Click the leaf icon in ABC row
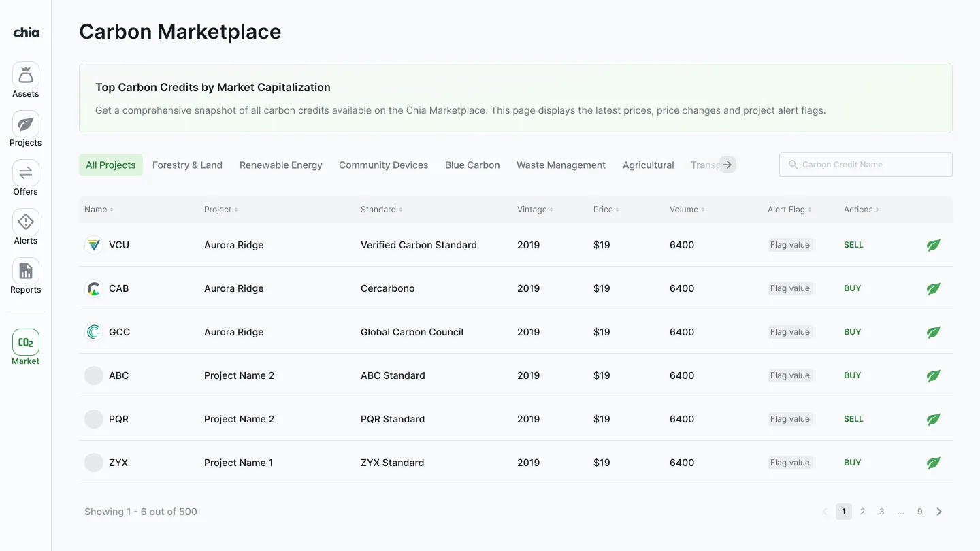 (934, 375)
